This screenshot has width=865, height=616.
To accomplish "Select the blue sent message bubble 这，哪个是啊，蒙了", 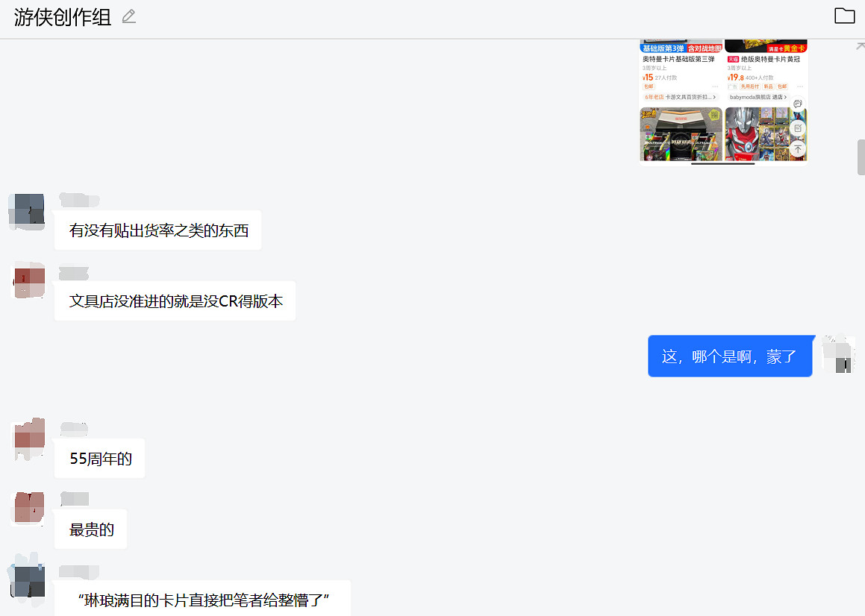I will [730, 356].
